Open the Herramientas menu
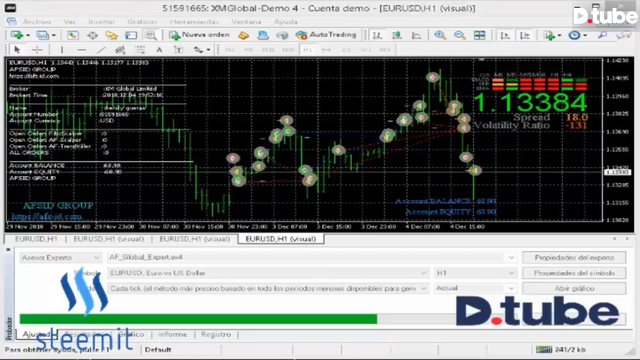This screenshot has height=360, width=640. click(194, 22)
